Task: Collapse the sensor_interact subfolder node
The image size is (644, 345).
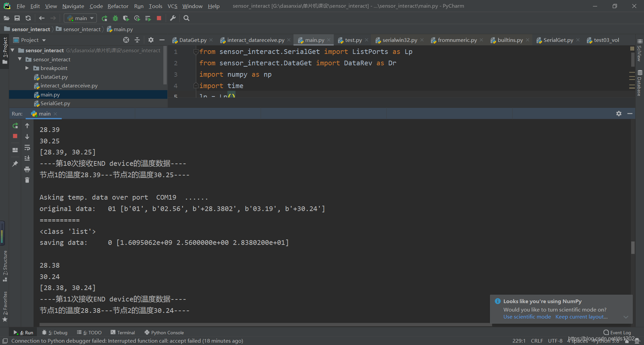Action: click(20, 59)
